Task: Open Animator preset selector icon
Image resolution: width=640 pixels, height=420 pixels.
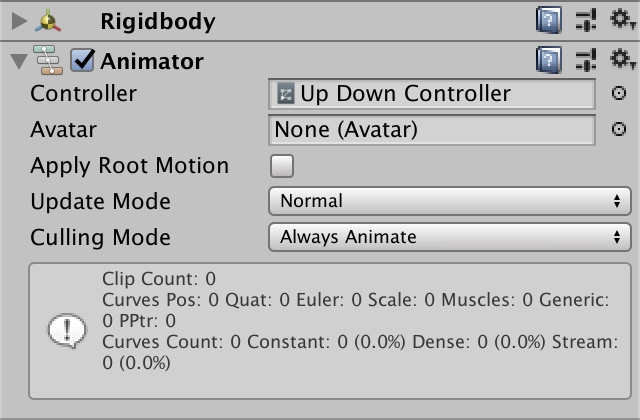Action: point(586,60)
